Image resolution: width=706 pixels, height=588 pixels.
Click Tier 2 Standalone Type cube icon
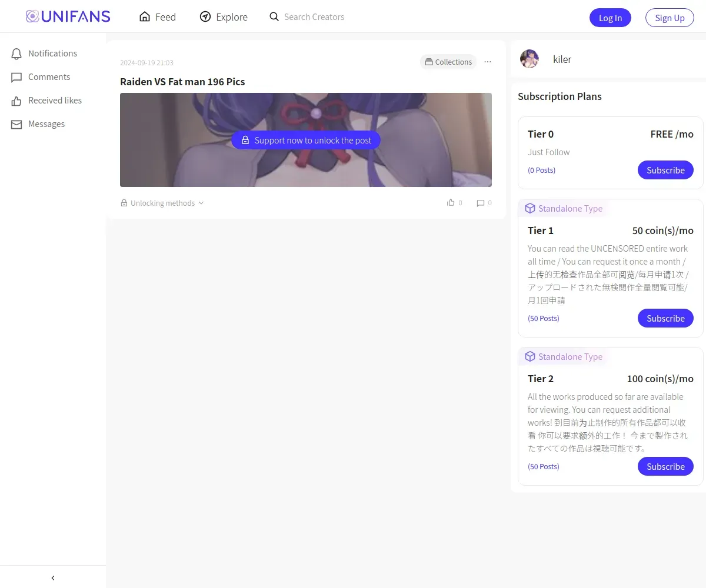click(x=530, y=356)
